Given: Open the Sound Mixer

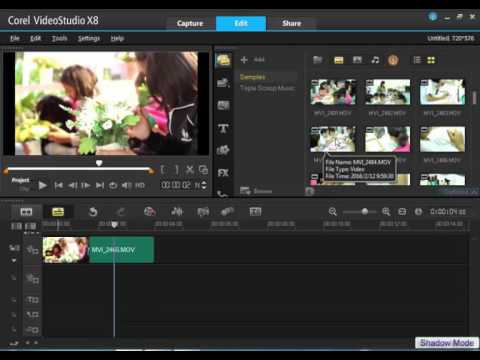Looking at the screenshot, I should (177, 212).
